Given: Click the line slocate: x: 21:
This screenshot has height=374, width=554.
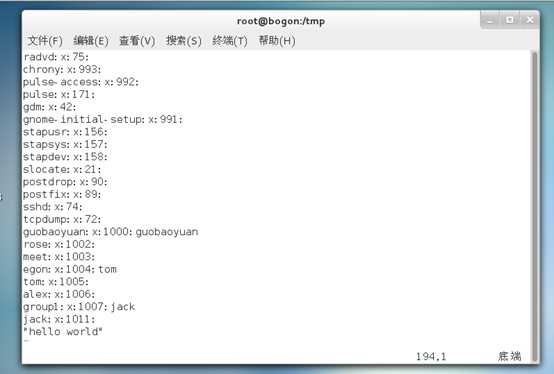Looking at the screenshot, I should click(62, 170).
